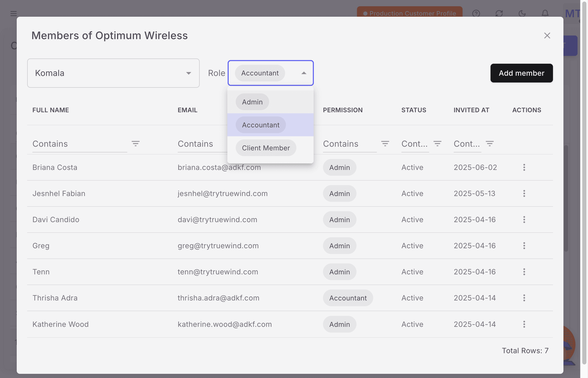Image resolution: width=588 pixels, height=378 pixels.
Task: Open the help question-mark icon
Action: click(476, 13)
